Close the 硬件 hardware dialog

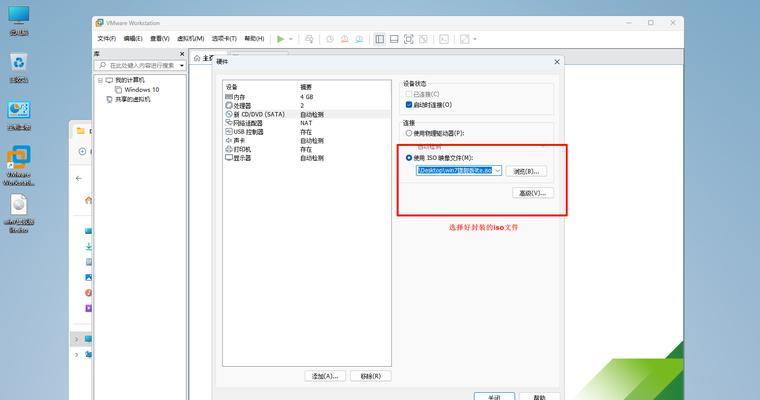click(x=557, y=62)
